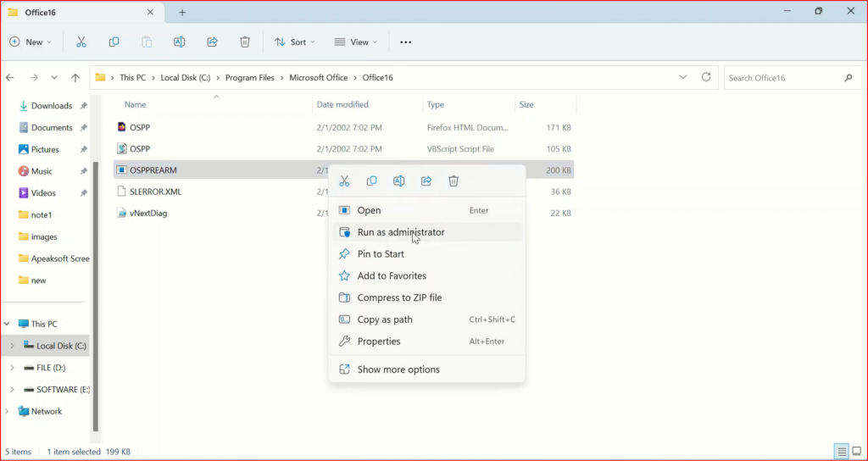The width and height of the screenshot is (868, 461).
Task: Click the Copy icon in the context menu
Action: (x=372, y=181)
